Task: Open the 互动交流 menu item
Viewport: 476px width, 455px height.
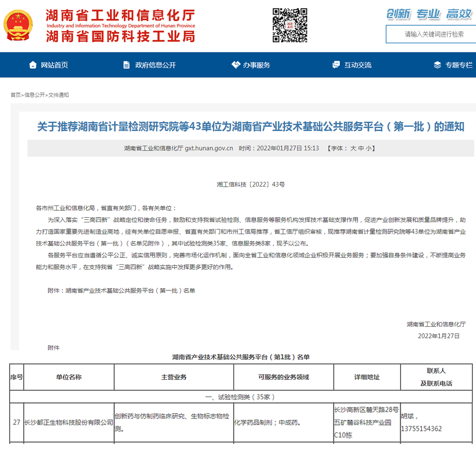Action: (x=358, y=65)
